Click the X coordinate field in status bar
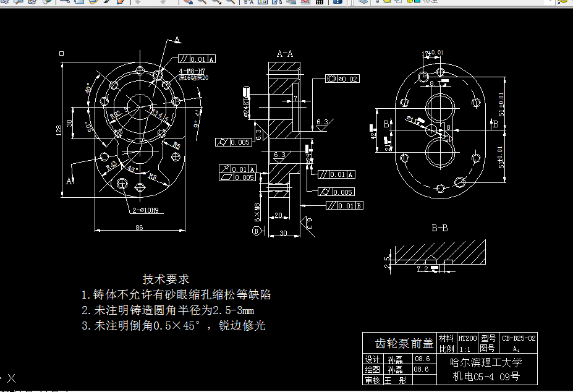The height and width of the screenshot is (392, 573). tap(11, 378)
